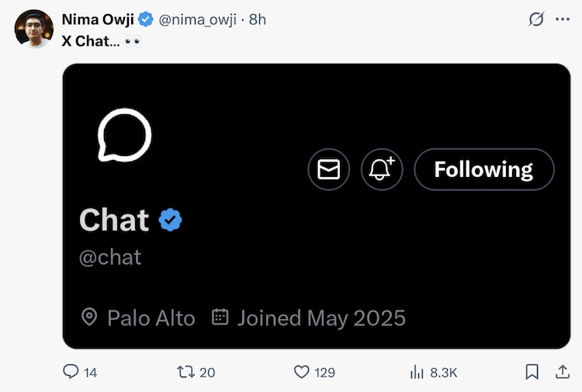Click the Following button
This screenshot has height=392, width=582.
[483, 169]
